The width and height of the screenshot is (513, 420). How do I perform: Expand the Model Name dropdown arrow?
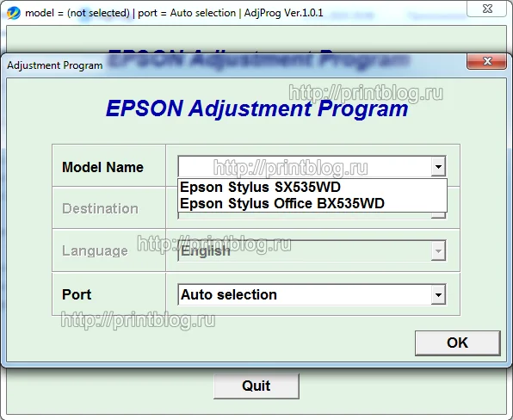[x=438, y=166]
